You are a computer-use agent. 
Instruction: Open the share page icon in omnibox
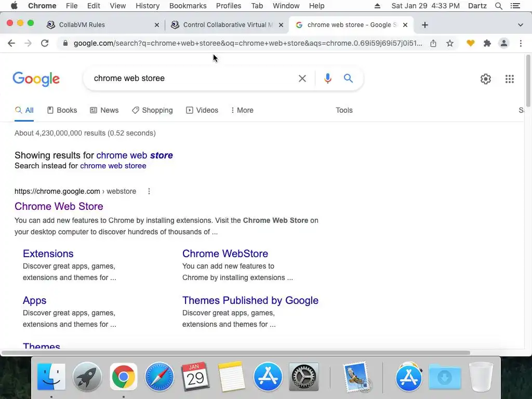click(433, 43)
